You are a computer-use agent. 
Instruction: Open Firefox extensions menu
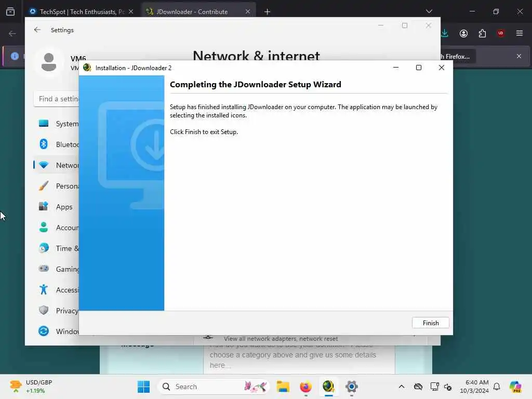coord(482,33)
